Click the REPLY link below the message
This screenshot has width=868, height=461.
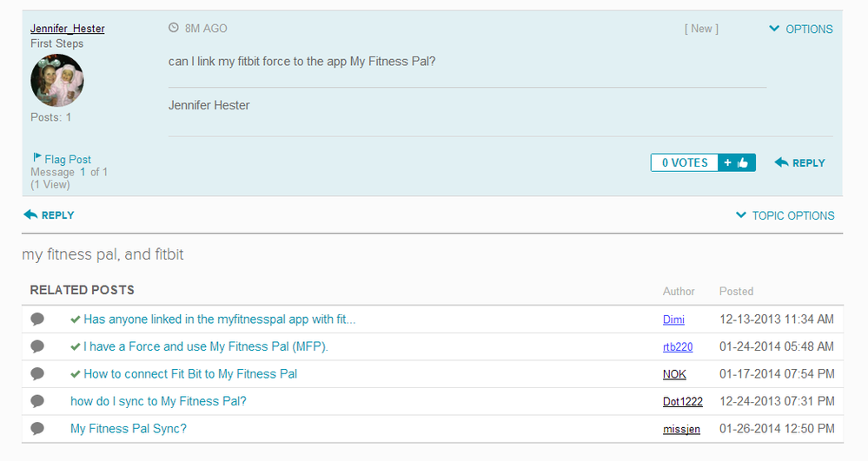click(x=49, y=215)
